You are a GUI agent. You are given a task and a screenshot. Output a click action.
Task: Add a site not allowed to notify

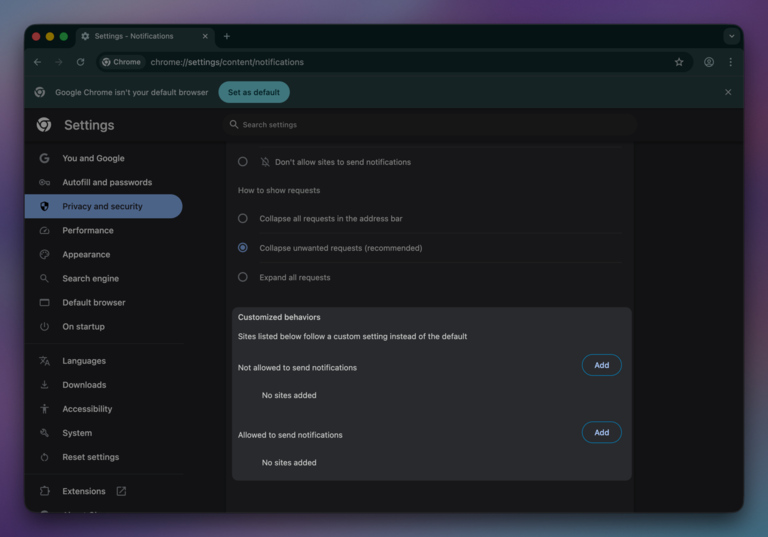(601, 365)
